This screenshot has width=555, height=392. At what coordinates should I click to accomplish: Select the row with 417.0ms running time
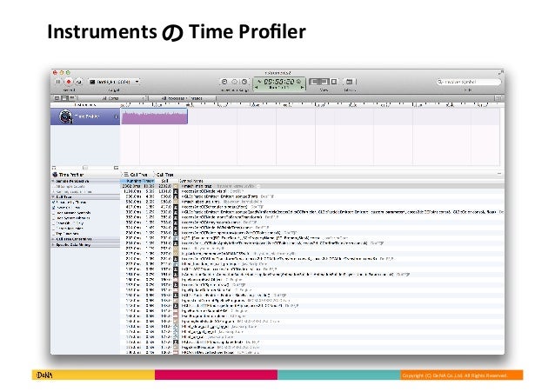pyautogui.click(x=312, y=207)
